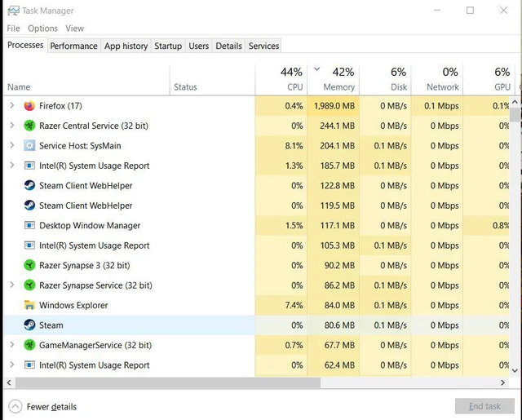Screen dimensions: 522x420
Task: Open the Details tab
Action: (228, 46)
